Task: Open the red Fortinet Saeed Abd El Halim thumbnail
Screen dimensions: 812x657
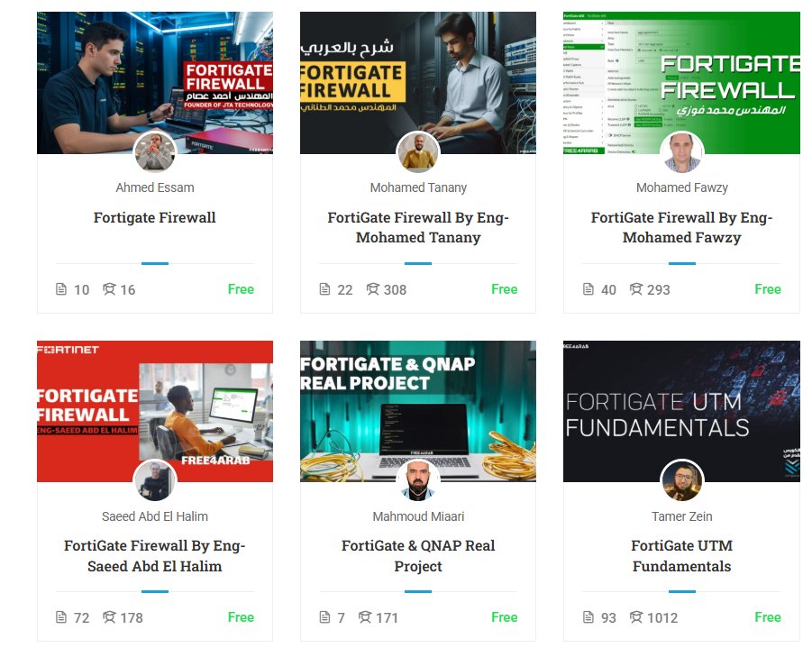Action: [x=155, y=412]
